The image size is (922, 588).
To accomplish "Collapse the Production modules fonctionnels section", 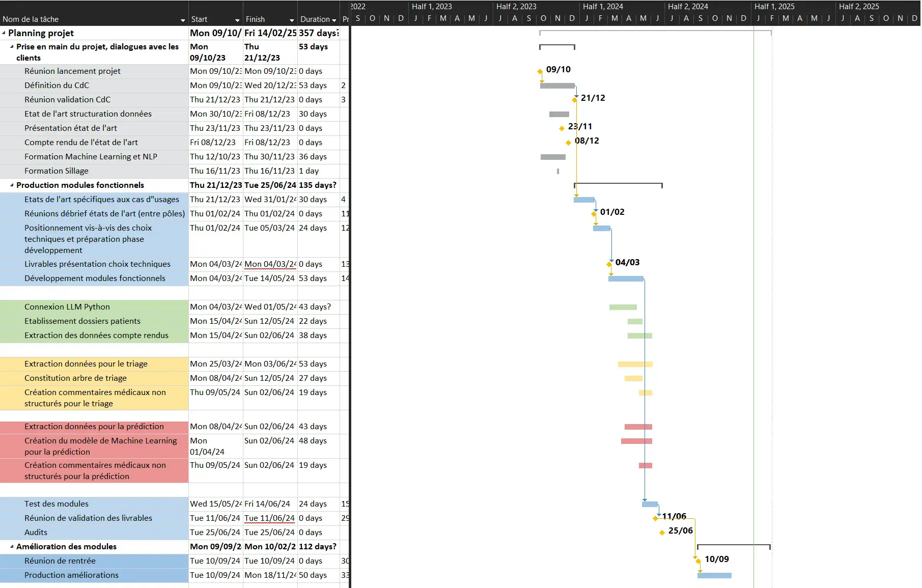I will tap(11, 185).
